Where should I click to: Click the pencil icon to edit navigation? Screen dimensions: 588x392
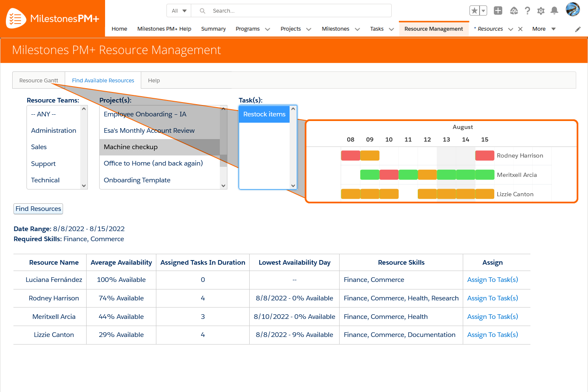(x=577, y=29)
